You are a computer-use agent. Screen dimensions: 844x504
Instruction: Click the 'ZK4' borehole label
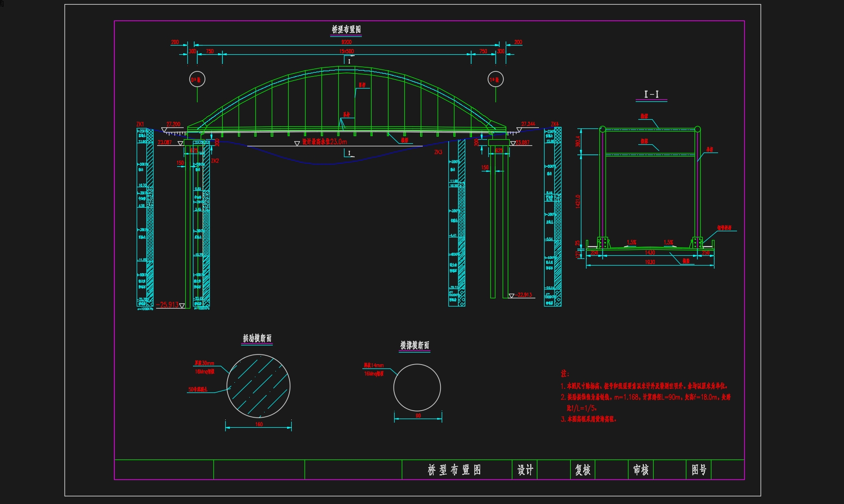click(x=555, y=124)
